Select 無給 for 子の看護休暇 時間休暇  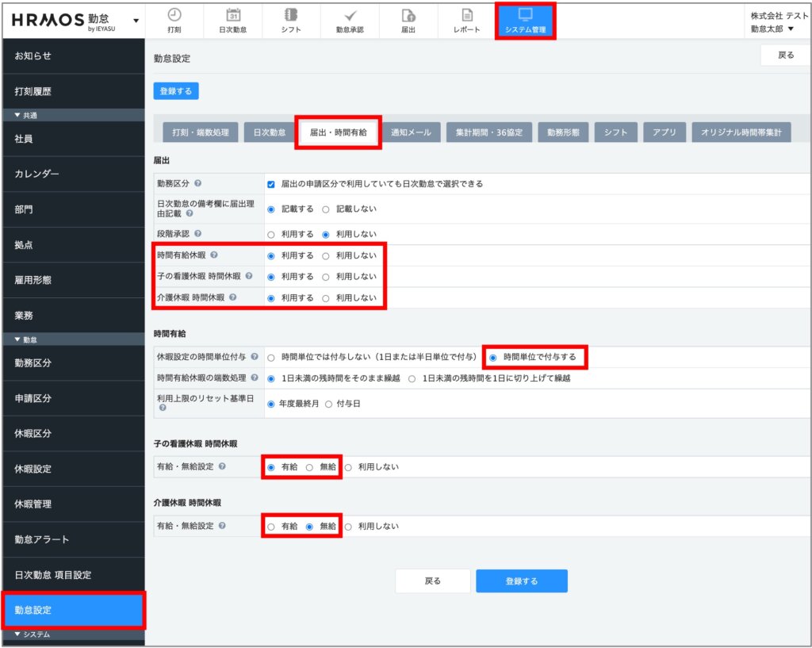pos(310,468)
